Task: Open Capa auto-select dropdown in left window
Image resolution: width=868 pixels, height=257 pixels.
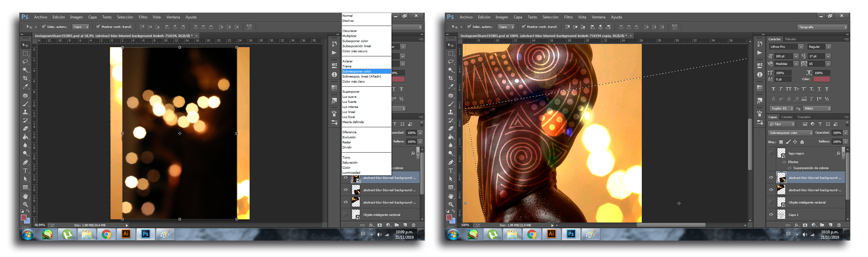Action: [80, 27]
